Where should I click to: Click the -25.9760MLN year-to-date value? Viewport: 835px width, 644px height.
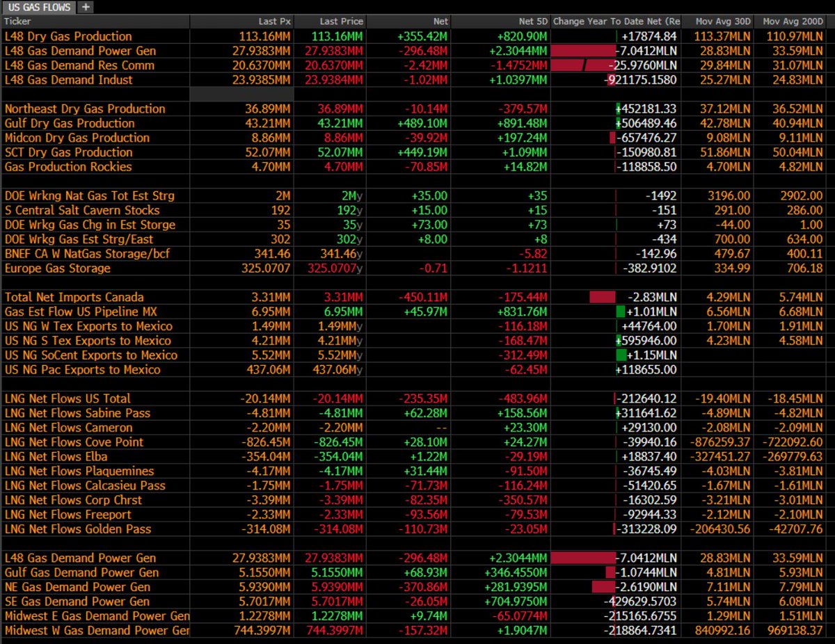pyautogui.click(x=644, y=65)
